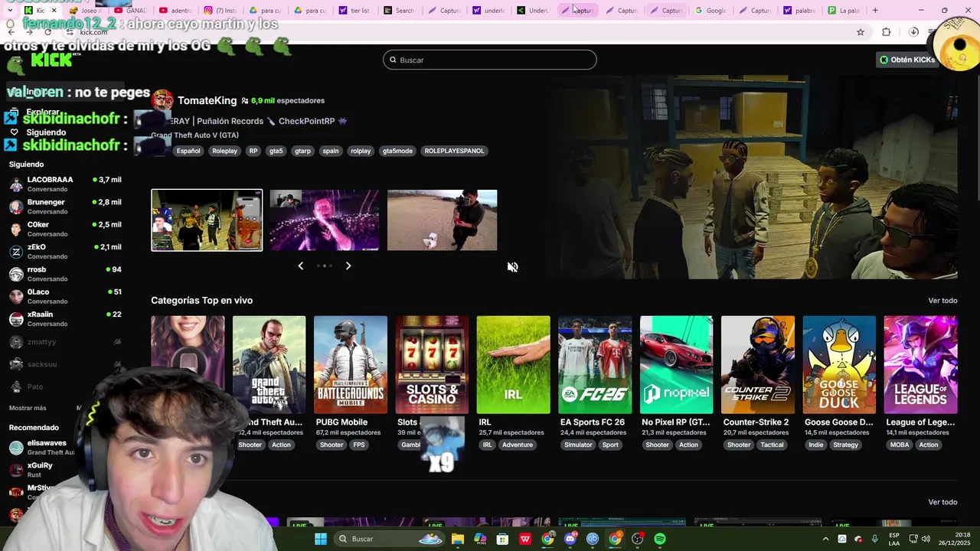
Task: Show hidden system tray icons chevron
Action: pyautogui.click(x=825, y=539)
